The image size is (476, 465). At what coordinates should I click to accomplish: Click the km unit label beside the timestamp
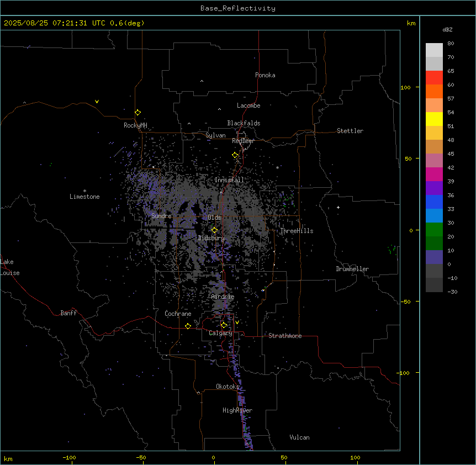pos(411,23)
